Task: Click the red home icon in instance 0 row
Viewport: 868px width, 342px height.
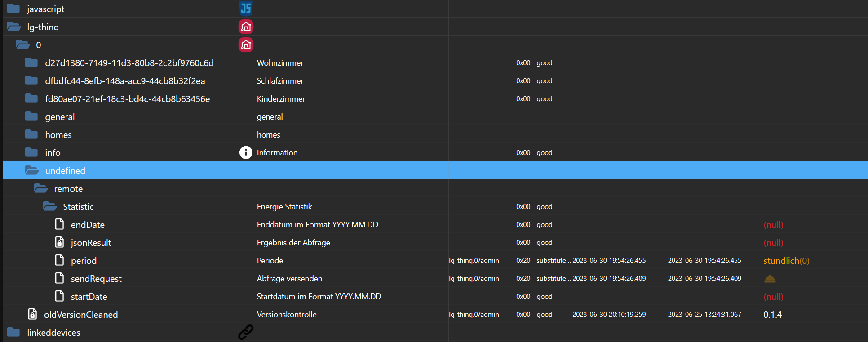Action: point(246,45)
